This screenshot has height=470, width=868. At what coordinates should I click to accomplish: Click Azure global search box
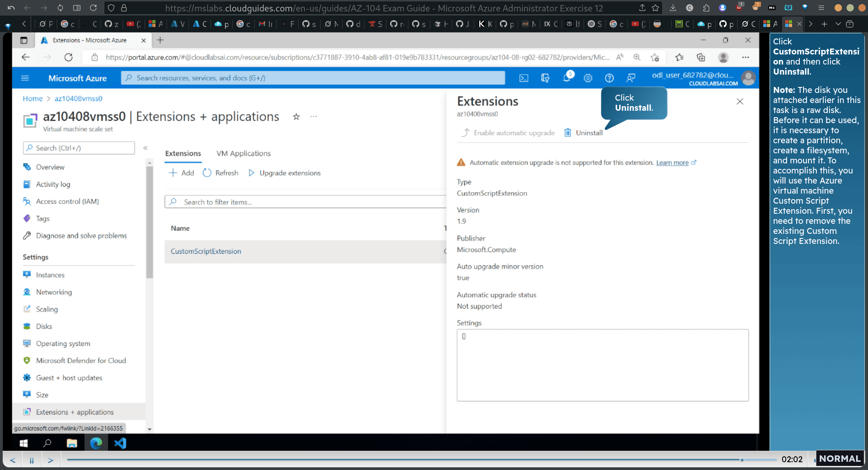tap(313, 78)
